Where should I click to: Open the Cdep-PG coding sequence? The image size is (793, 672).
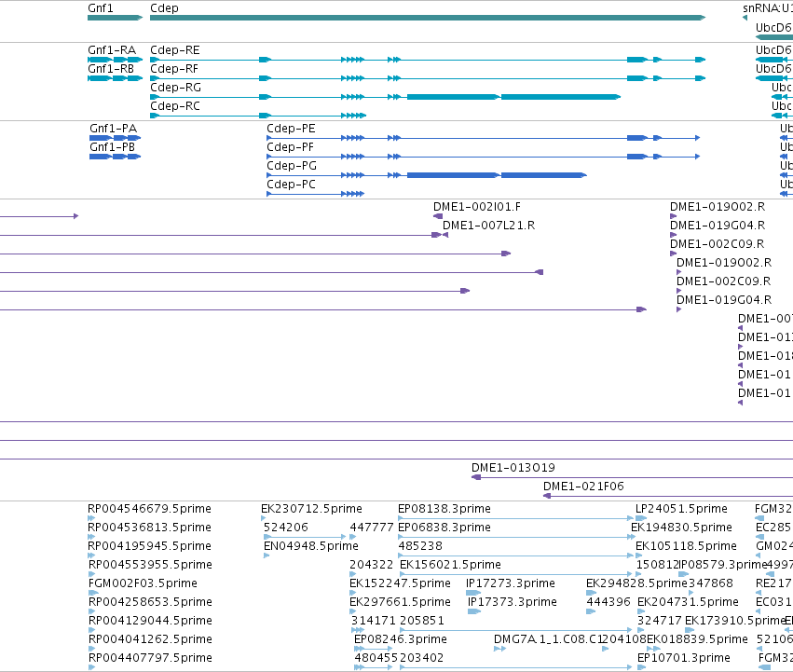[x=292, y=166]
